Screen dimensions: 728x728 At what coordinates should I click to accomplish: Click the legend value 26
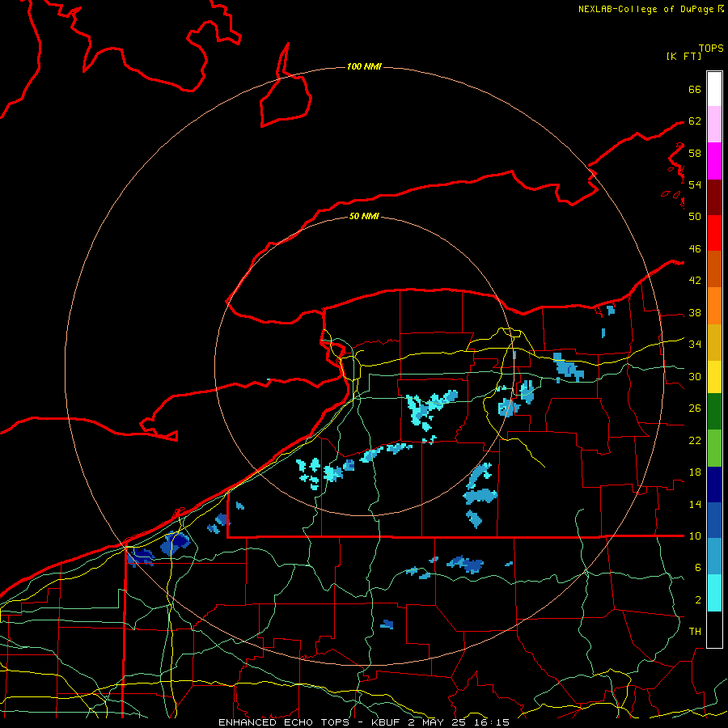click(695, 408)
